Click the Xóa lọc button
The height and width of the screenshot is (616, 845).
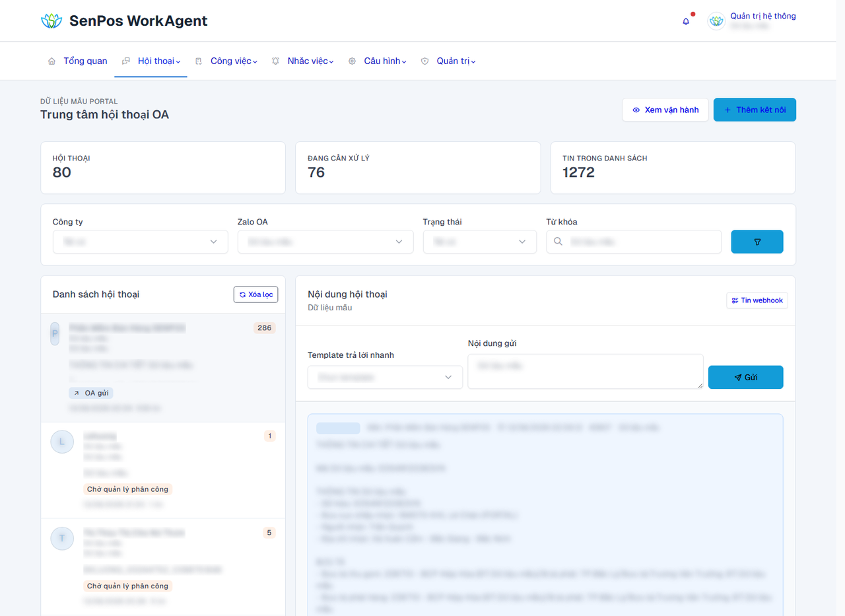[255, 294]
